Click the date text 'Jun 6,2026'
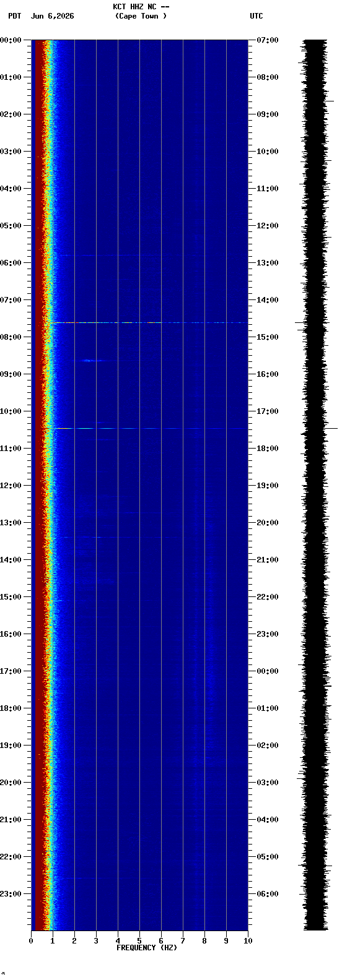Screen dimensions: 342x980 click(52, 16)
